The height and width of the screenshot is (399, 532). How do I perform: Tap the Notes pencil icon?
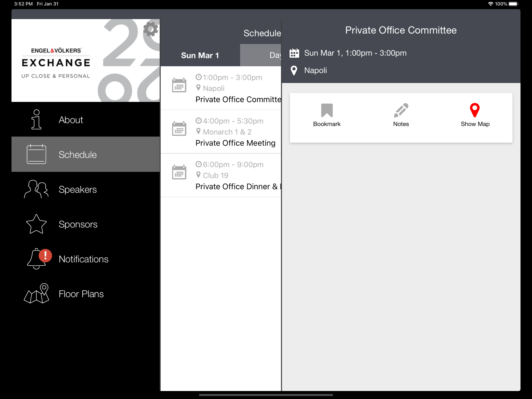401,110
